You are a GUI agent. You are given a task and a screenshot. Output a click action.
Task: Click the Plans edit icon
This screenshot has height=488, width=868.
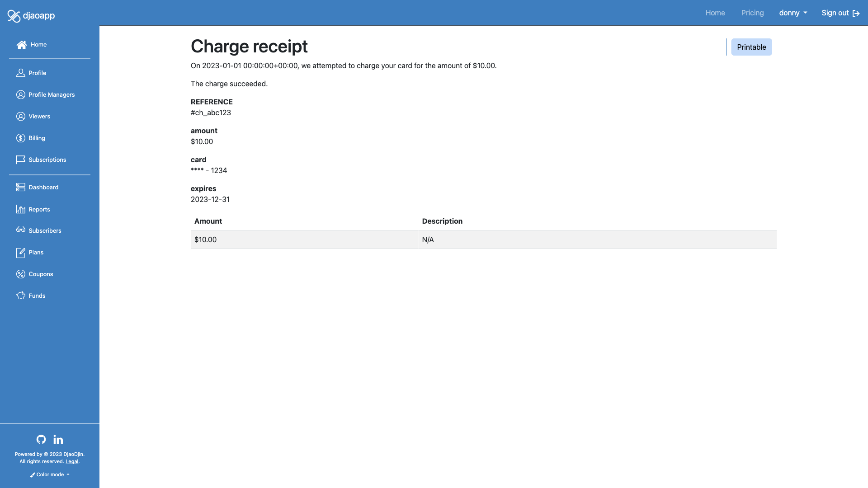(x=21, y=253)
